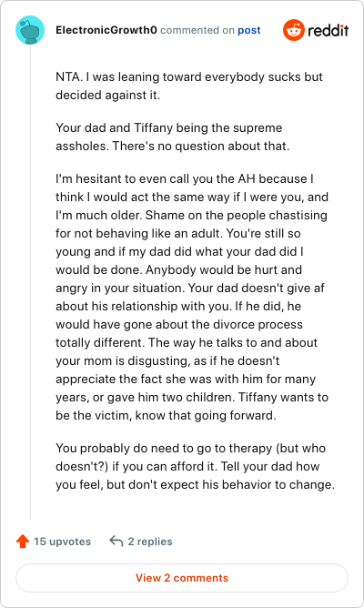This screenshot has height=608, width=364.
Task: Click the line "appreciate the fact she was"
Action: tap(186, 379)
